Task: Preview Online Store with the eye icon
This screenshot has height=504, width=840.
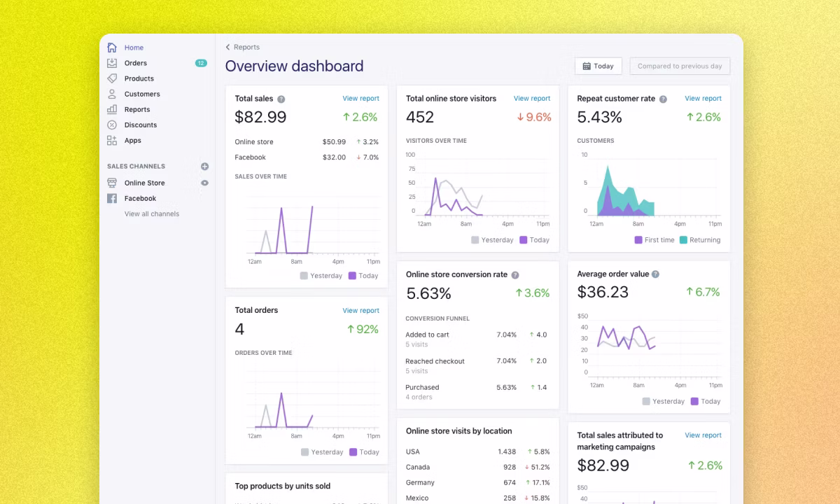Action: coord(204,183)
